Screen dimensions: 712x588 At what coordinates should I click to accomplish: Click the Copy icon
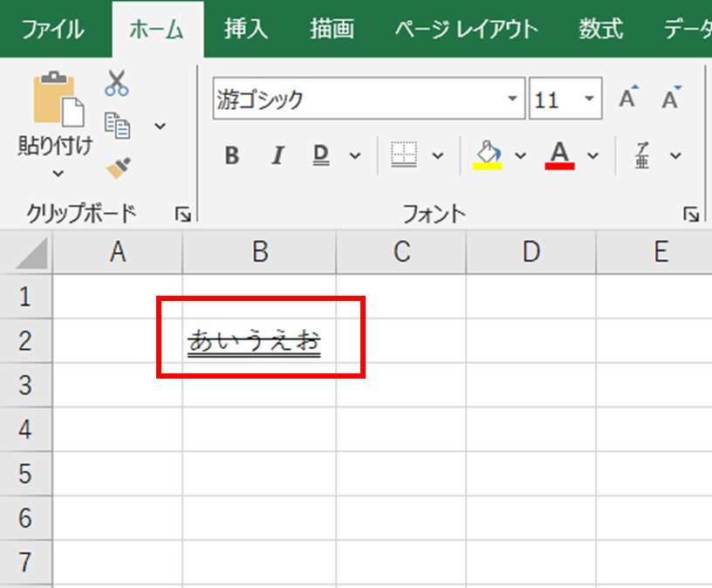tap(117, 125)
